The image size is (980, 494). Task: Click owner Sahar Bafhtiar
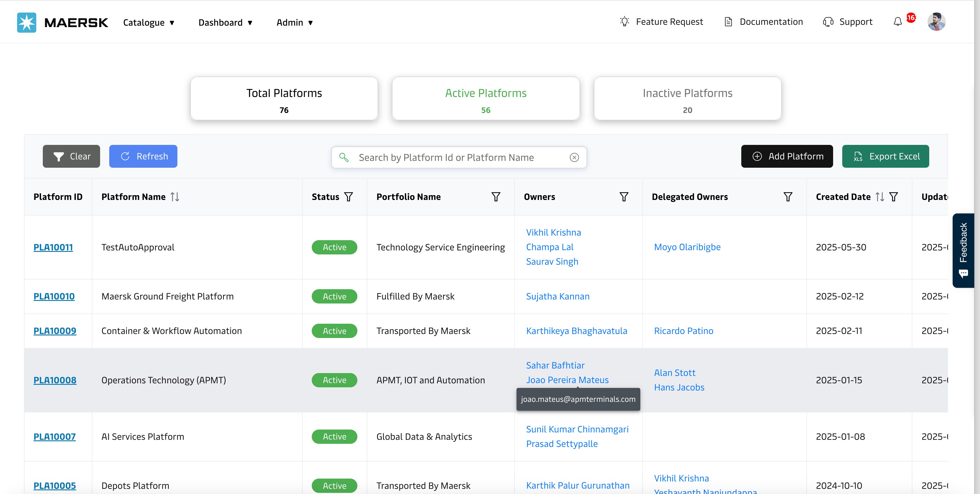pyautogui.click(x=555, y=365)
